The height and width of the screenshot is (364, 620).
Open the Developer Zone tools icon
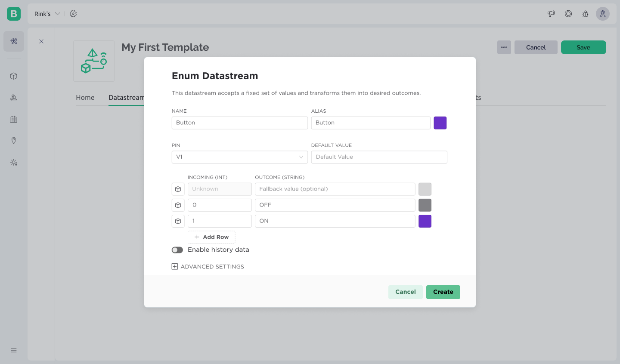coord(14,41)
